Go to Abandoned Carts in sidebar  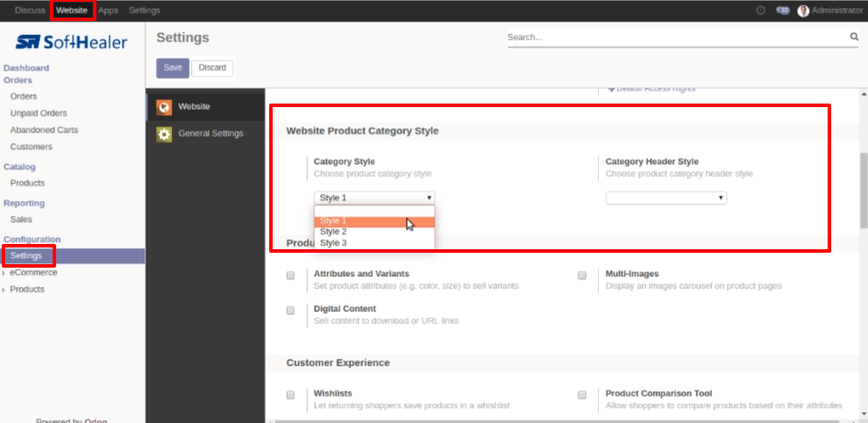[44, 130]
